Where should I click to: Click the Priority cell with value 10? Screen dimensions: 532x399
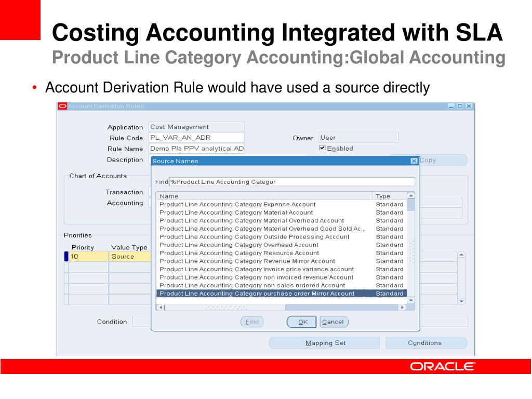click(x=88, y=257)
